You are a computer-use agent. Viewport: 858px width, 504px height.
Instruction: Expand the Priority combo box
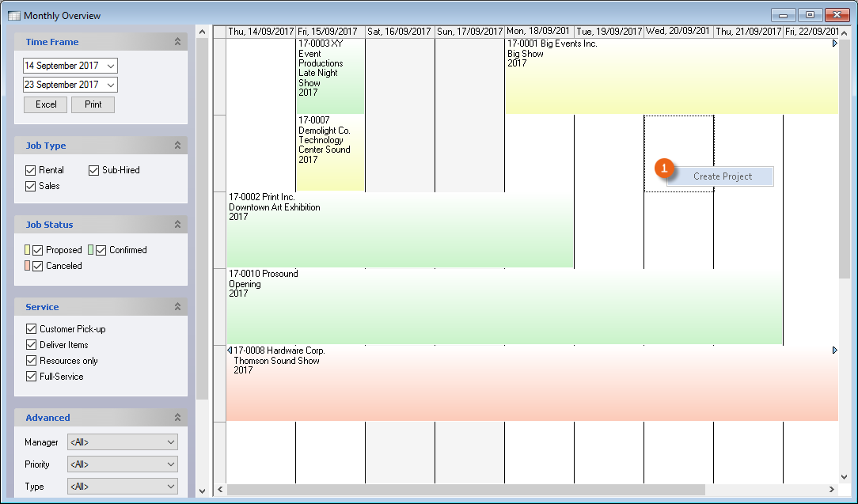click(x=171, y=464)
